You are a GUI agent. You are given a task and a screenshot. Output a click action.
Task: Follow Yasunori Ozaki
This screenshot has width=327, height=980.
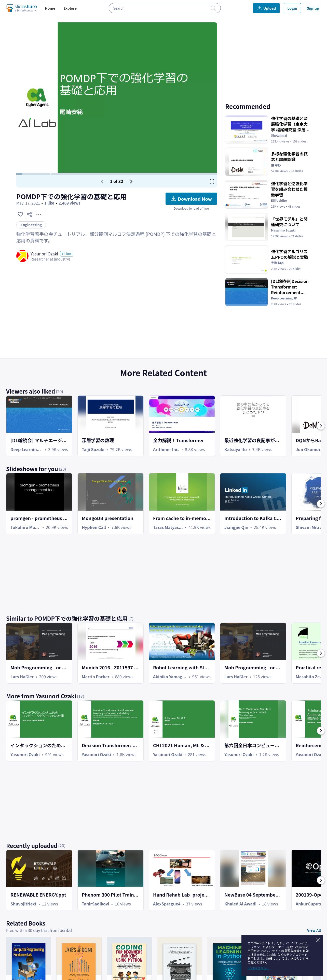pyautogui.click(x=67, y=254)
